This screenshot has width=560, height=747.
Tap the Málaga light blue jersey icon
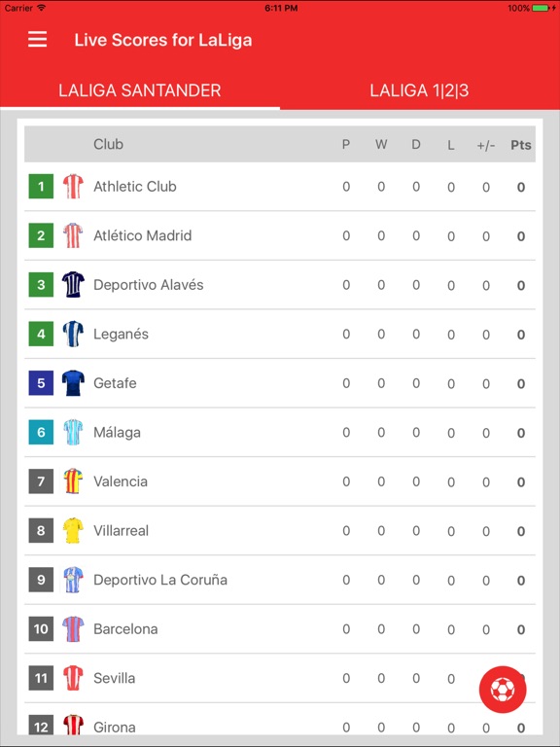[73, 432]
